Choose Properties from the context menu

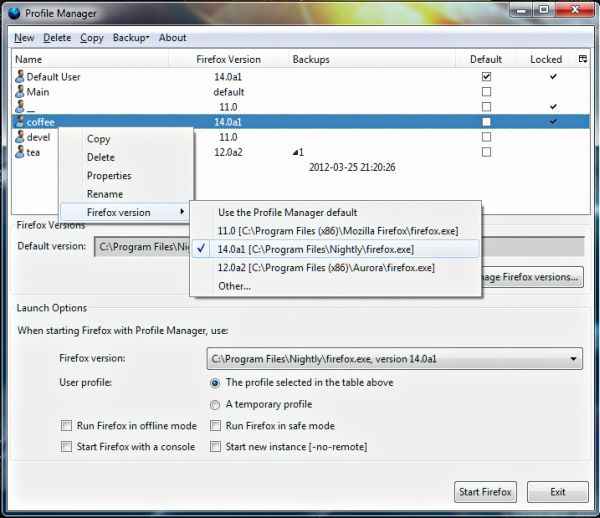(x=109, y=176)
